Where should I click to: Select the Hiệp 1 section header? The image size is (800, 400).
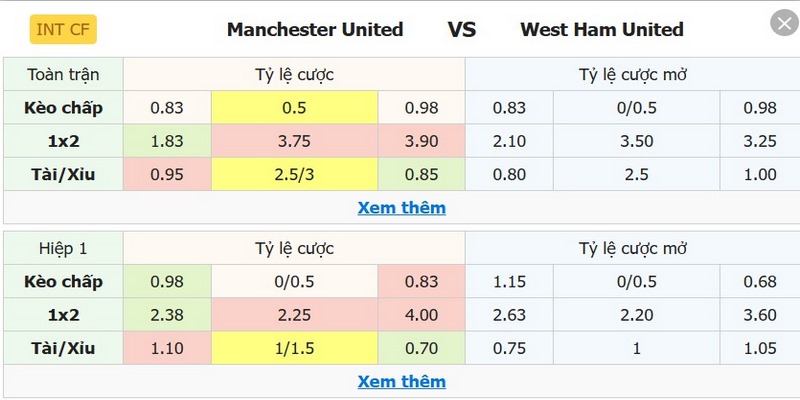pyautogui.click(x=64, y=248)
